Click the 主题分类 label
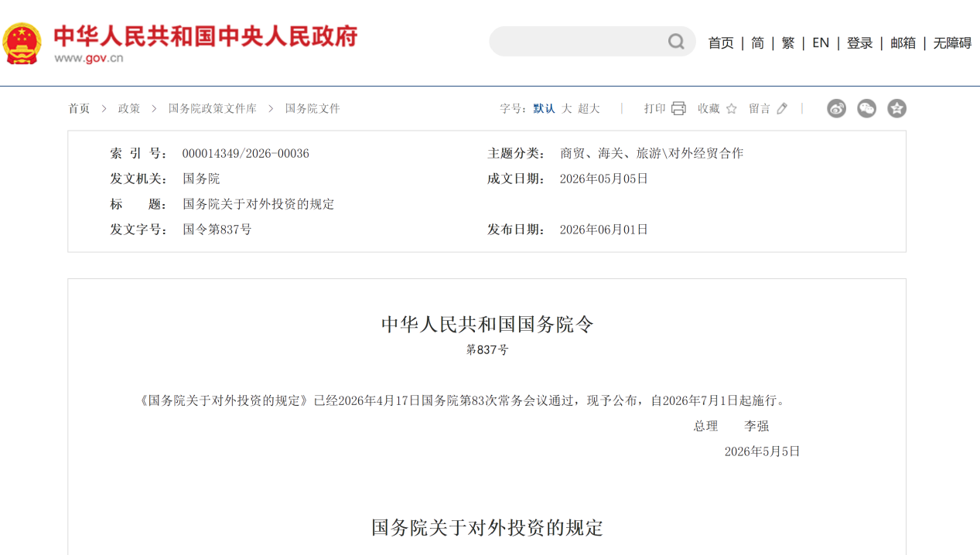Image resolution: width=980 pixels, height=555 pixels. pyautogui.click(x=516, y=154)
